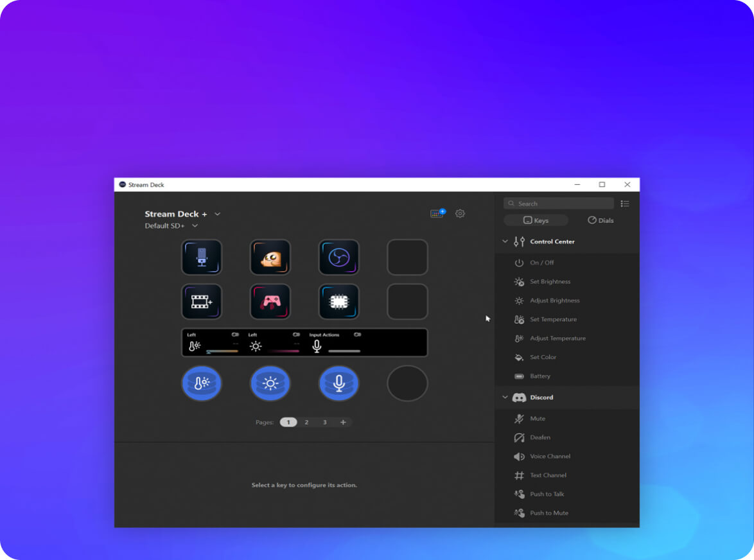Choose the Push to Mute action
The image size is (754, 560).
(567, 513)
